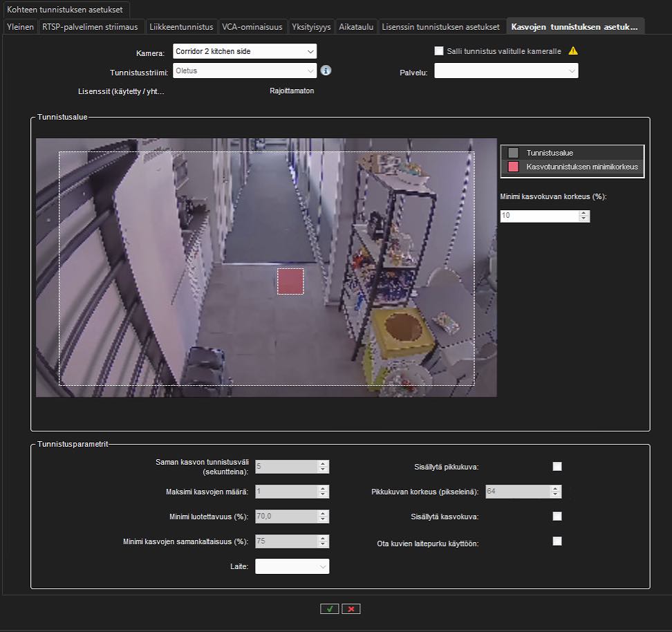Click the green checkmark confirm button
672x632 pixels.
tap(329, 608)
